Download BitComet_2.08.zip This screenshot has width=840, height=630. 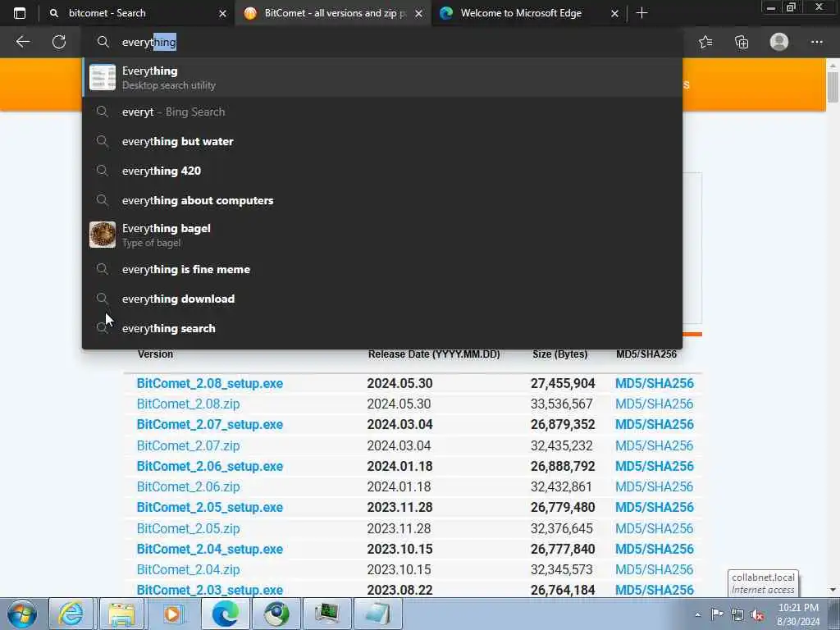pyautogui.click(x=188, y=404)
